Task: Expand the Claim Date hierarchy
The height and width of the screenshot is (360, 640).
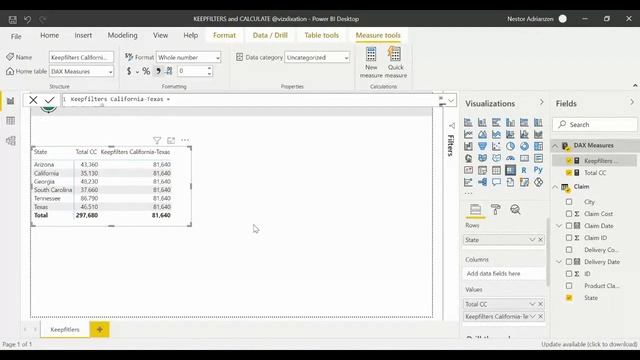Action: (x=559, y=226)
